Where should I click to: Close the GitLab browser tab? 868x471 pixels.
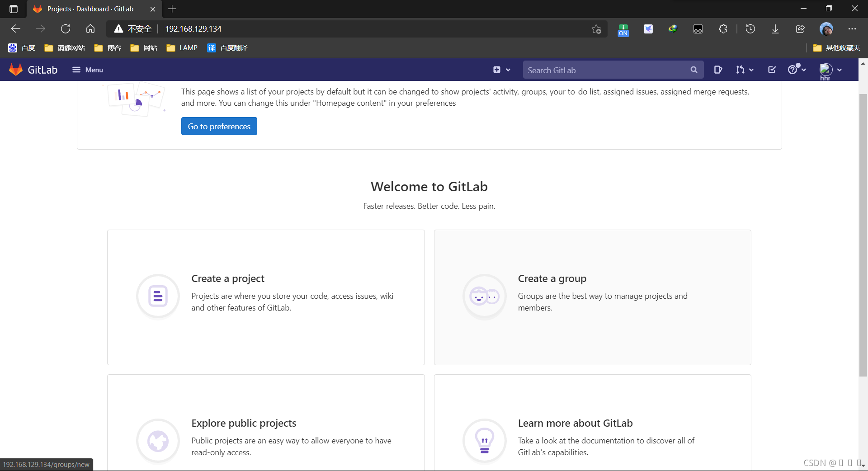coord(153,9)
